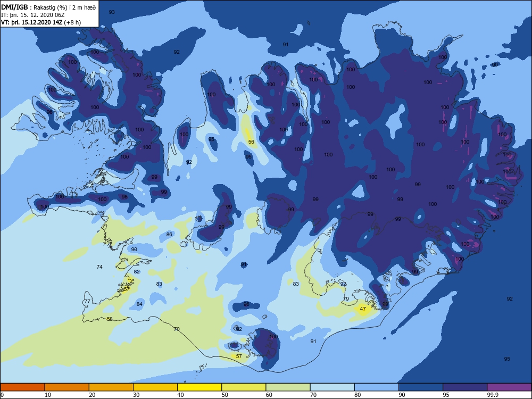532x399 pixels.
Task: Click the humidity value 86 on the map
Action: (169, 234)
